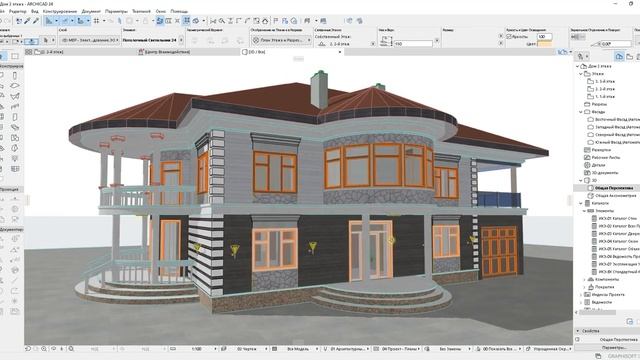Select Общая Аксонометрия in the Navigator
The image size is (640, 360).
(616, 196)
